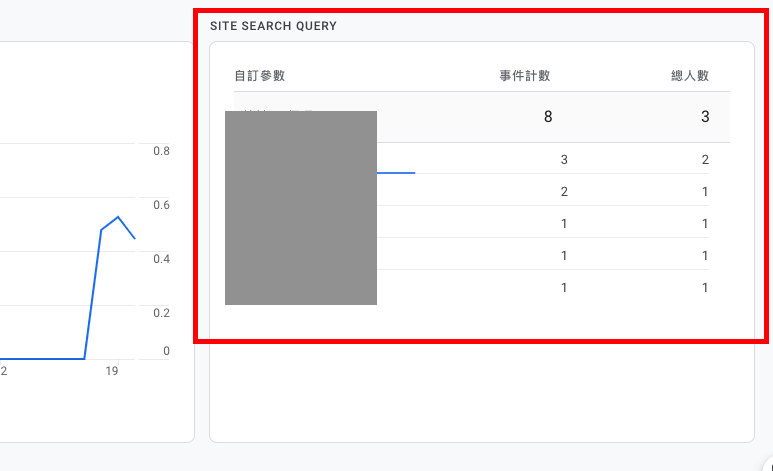Viewport: 773px width, 471px height.
Task: Sort table by 事件計數 column header
Action: (x=524, y=76)
